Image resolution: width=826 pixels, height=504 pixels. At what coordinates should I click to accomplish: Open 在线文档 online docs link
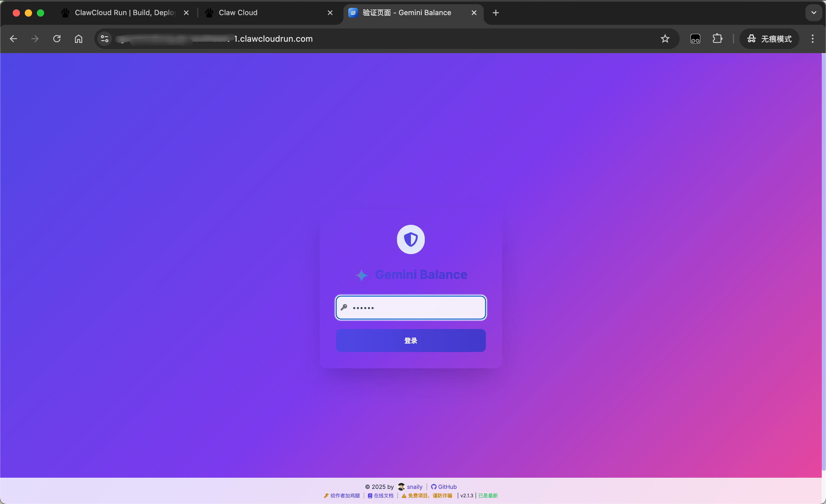point(381,496)
